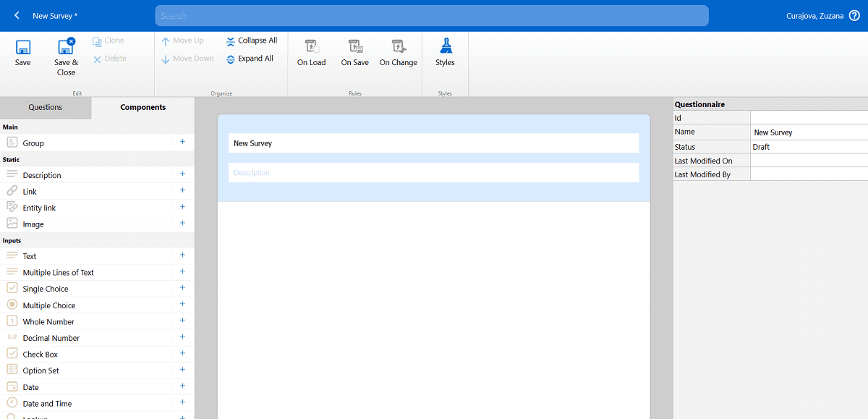Image resolution: width=868 pixels, height=419 pixels.
Task: Add a Single Choice input component
Action: pyautogui.click(x=182, y=288)
